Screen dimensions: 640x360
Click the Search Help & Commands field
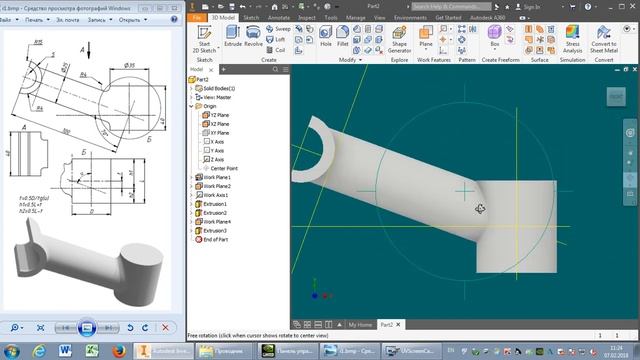pyautogui.click(x=451, y=7)
